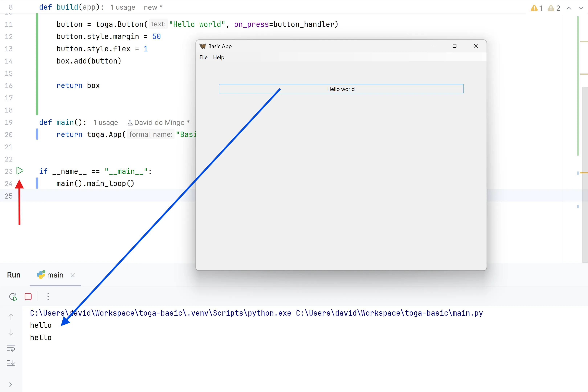
Task: Click the editor vertical scrollbar
Action: click(x=585, y=175)
